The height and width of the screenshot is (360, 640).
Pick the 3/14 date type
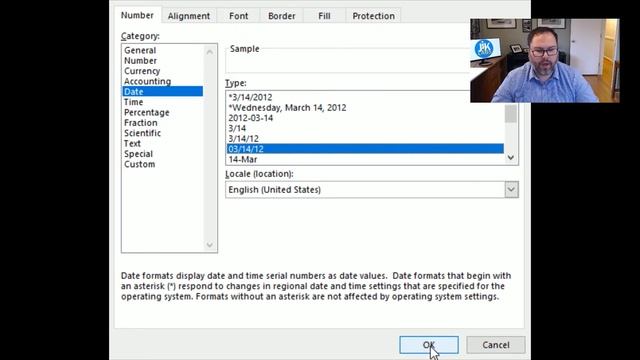point(365,128)
